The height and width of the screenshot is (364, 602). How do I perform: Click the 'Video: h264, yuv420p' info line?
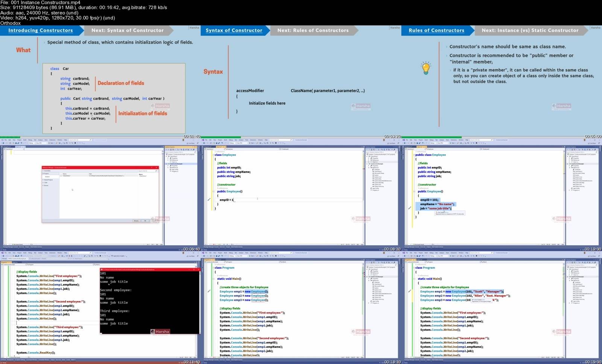coord(58,18)
